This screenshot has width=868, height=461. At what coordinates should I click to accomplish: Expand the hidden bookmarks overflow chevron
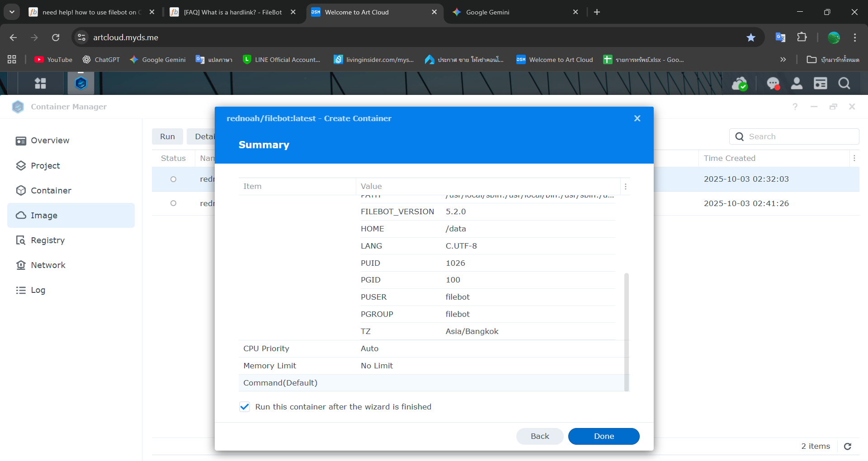tap(783, 60)
